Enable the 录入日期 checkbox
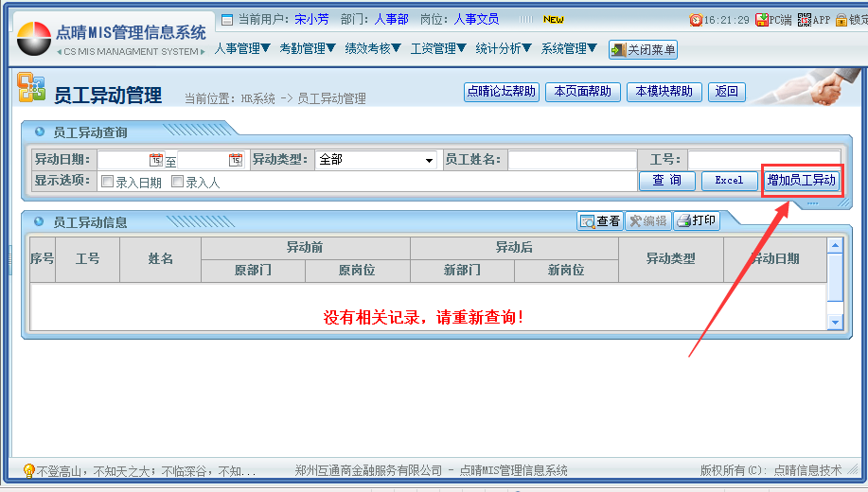 (108, 182)
